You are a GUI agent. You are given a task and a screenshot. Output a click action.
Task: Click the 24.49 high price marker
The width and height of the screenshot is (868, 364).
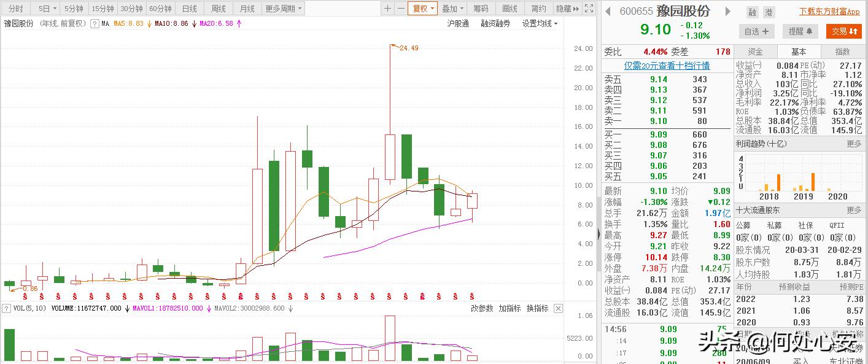(408, 48)
